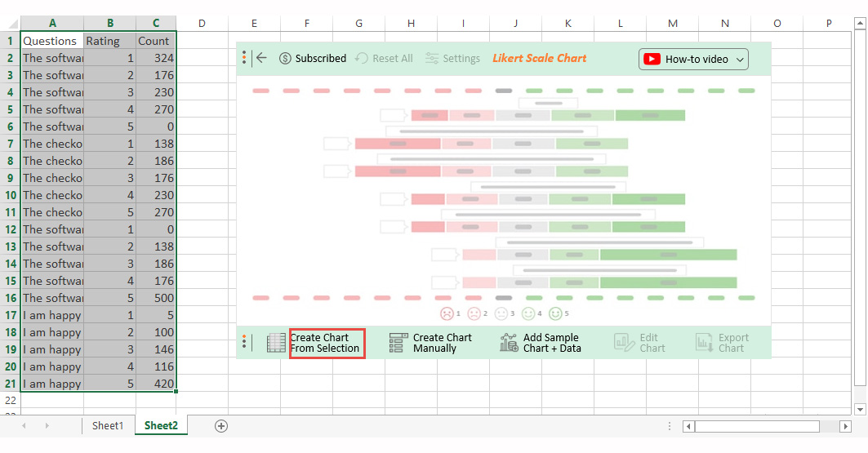Click the Likert Scale Chart title
Image resolution: width=868 pixels, height=453 pixels.
pos(539,58)
